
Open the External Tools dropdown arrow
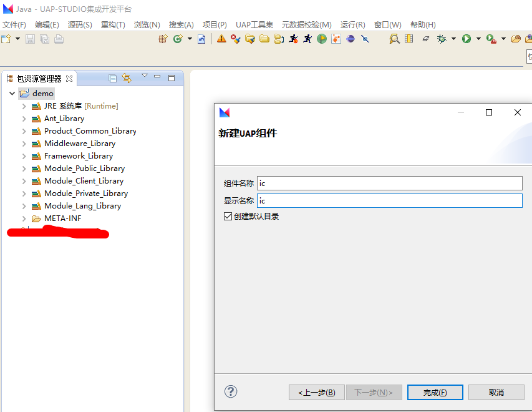(x=503, y=39)
